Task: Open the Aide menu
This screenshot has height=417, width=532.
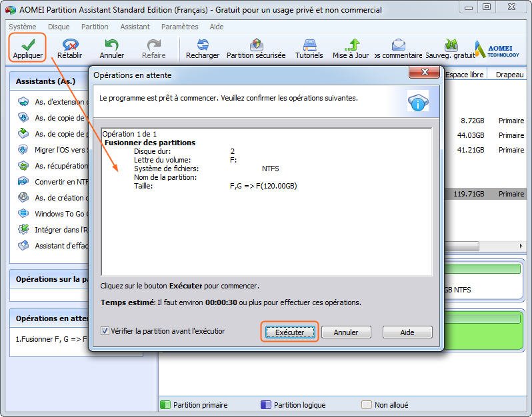Action: pos(217,27)
